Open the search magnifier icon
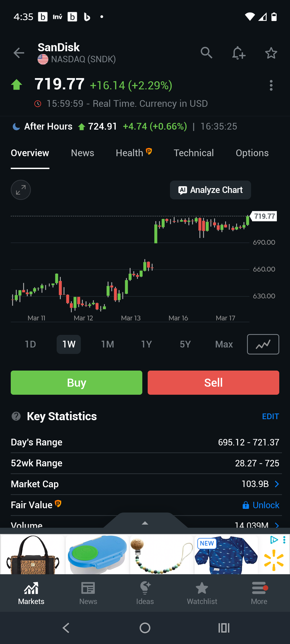This screenshot has width=290, height=644. pyautogui.click(x=206, y=53)
